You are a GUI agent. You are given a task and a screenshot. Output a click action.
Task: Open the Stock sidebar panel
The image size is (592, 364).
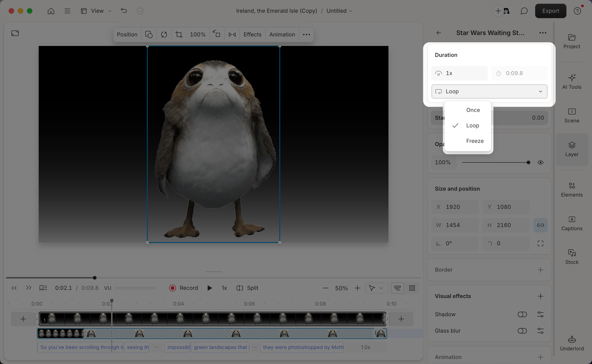click(572, 257)
